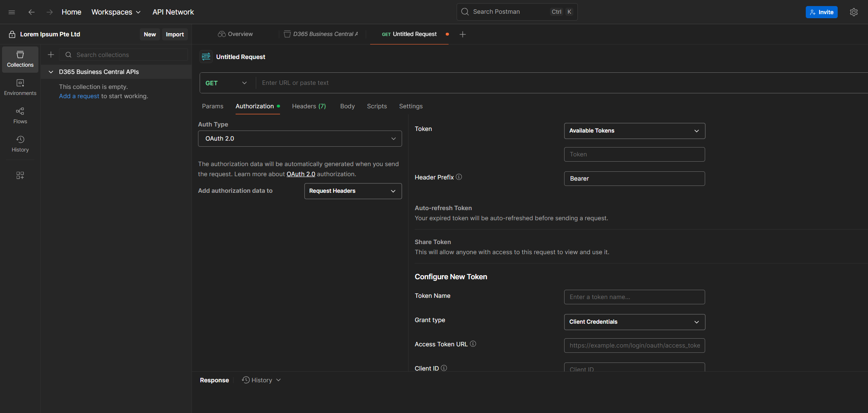Open the response History dropdown
This screenshot has height=413, width=868.
coord(261,380)
